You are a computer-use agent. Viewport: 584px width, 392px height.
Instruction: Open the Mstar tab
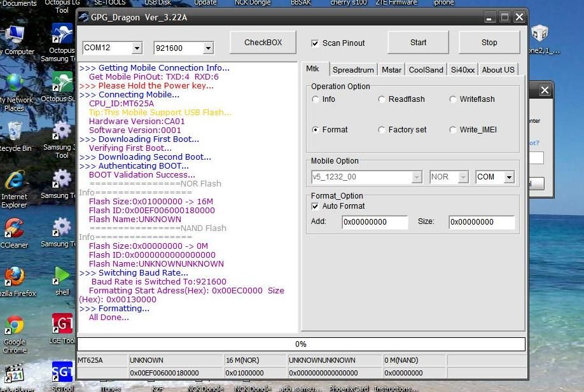point(391,69)
